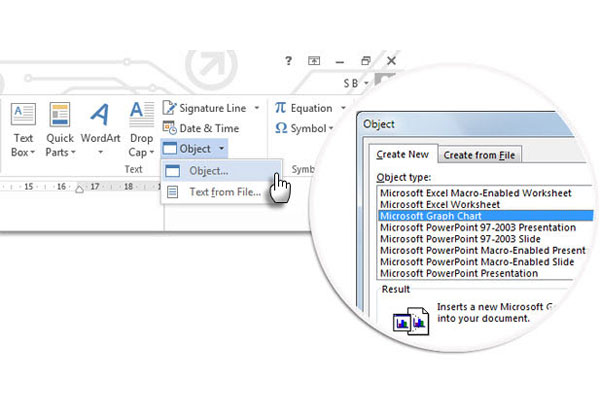Select Microsoft PowerPoint 97-2003 Slide

coord(460,239)
